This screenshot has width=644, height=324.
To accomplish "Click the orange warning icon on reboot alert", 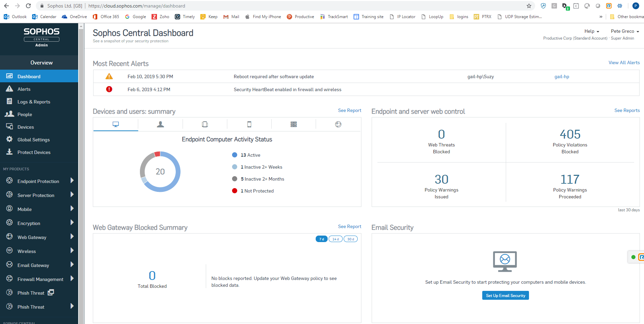I will point(109,76).
